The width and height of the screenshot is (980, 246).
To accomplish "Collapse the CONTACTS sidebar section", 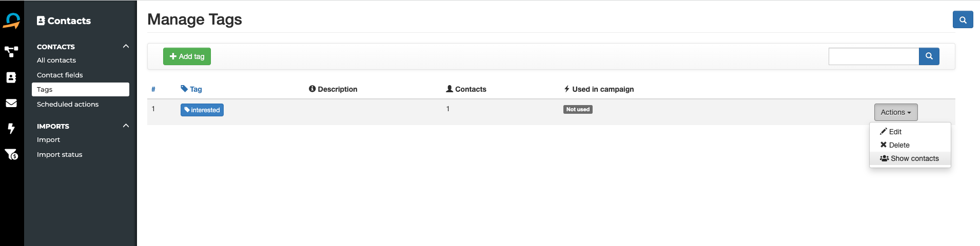I will [x=126, y=46].
